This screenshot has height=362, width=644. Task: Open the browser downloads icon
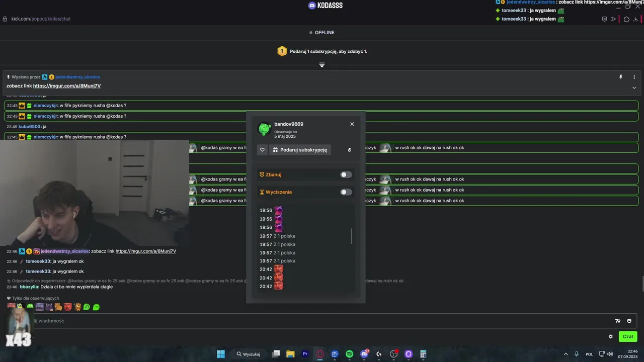[636, 19]
